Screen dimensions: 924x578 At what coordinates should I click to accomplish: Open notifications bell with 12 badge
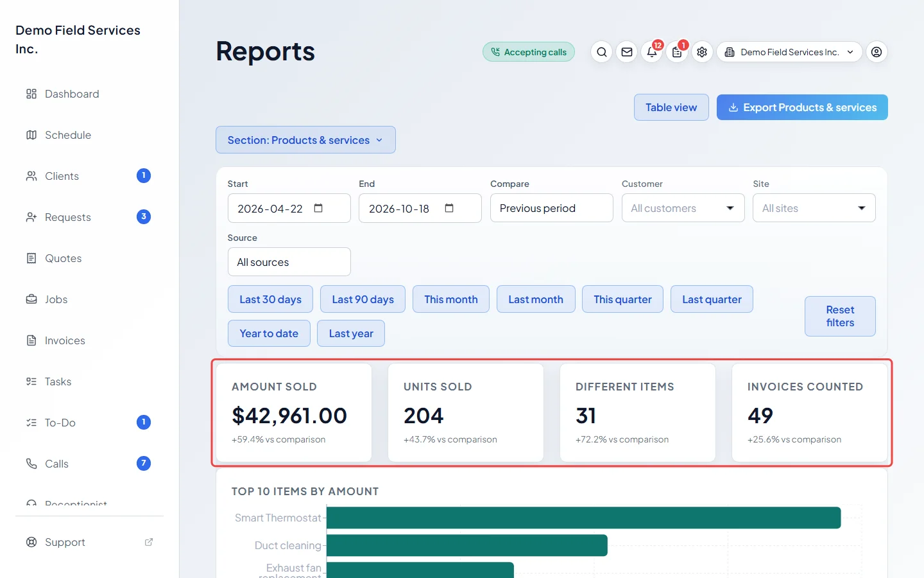pyautogui.click(x=652, y=52)
